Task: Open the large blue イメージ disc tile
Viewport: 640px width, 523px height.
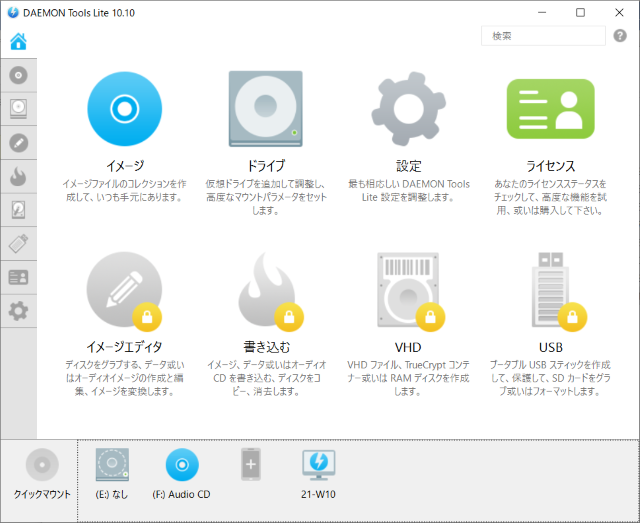Action: pos(124,109)
